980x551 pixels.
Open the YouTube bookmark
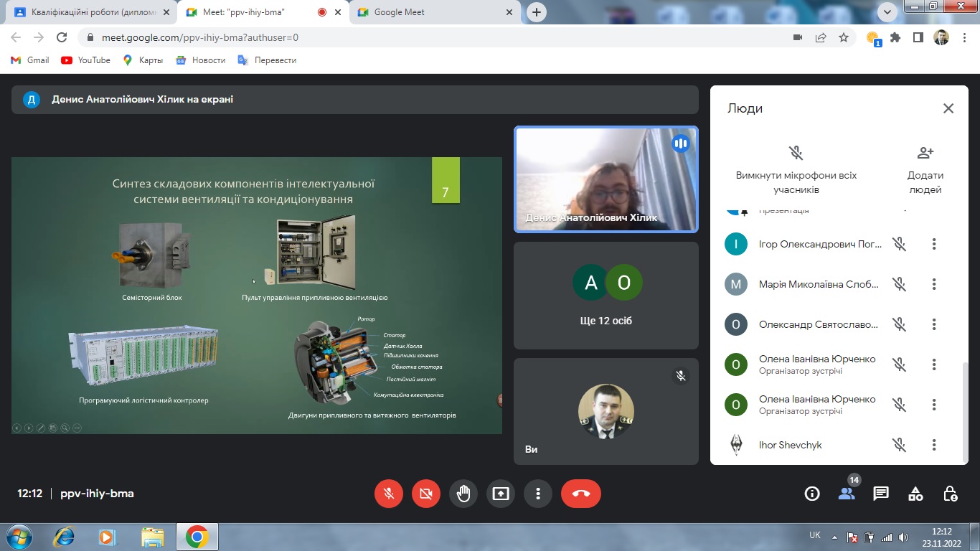click(86, 60)
